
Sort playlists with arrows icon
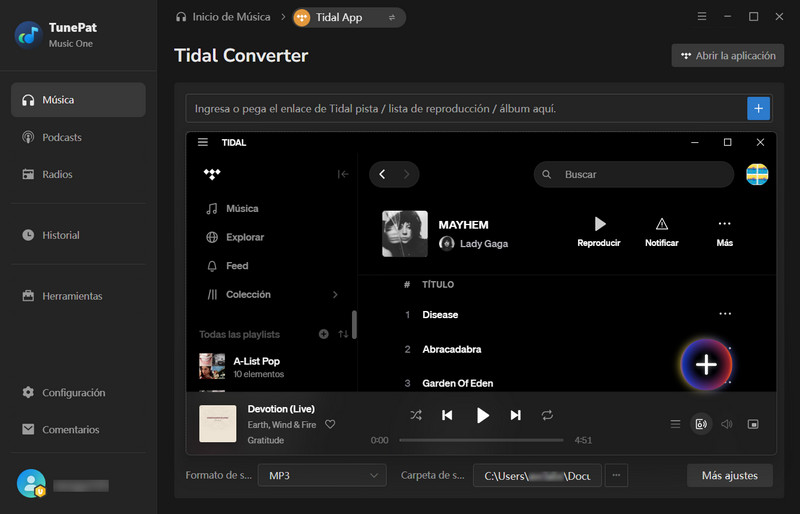(343, 334)
